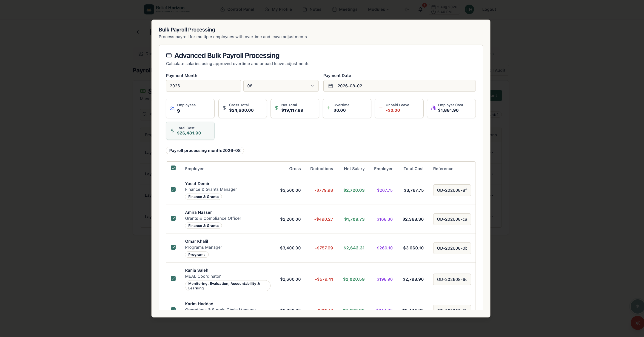Viewport: 644px width, 337px height.
Task: Click the Overtime plus icon
Action: coord(328,108)
